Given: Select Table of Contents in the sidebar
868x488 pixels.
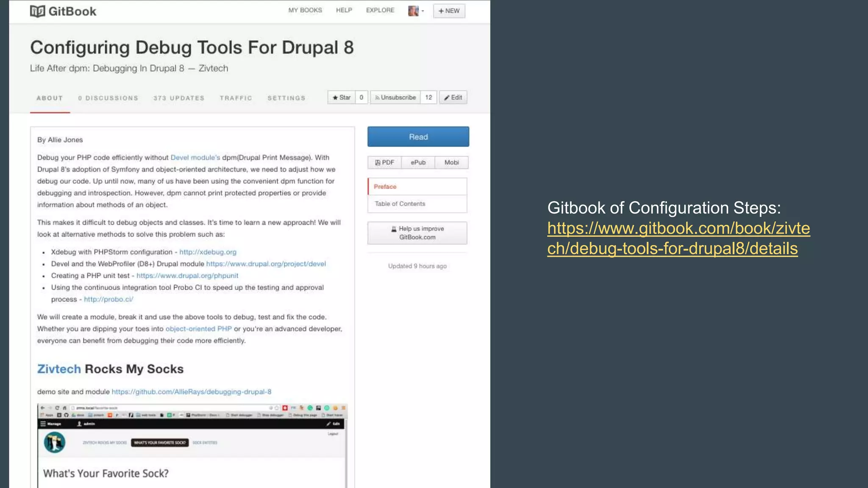Looking at the screenshot, I should [417, 204].
